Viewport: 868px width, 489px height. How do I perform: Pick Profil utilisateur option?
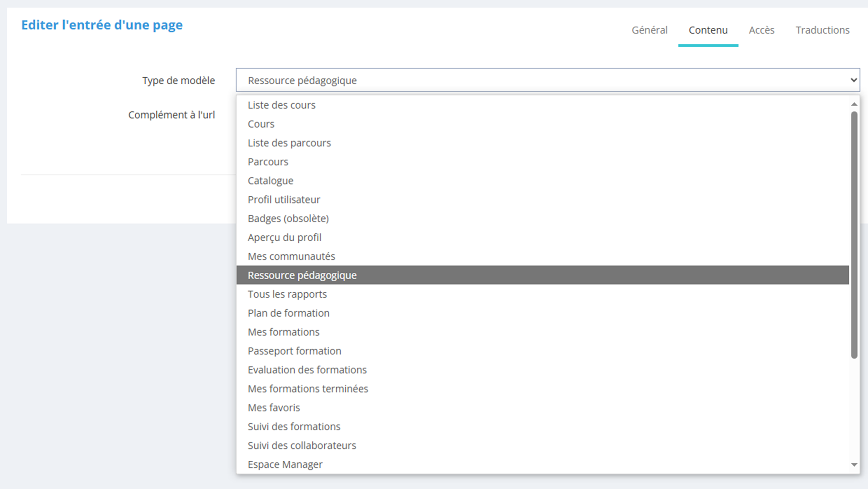(284, 199)
